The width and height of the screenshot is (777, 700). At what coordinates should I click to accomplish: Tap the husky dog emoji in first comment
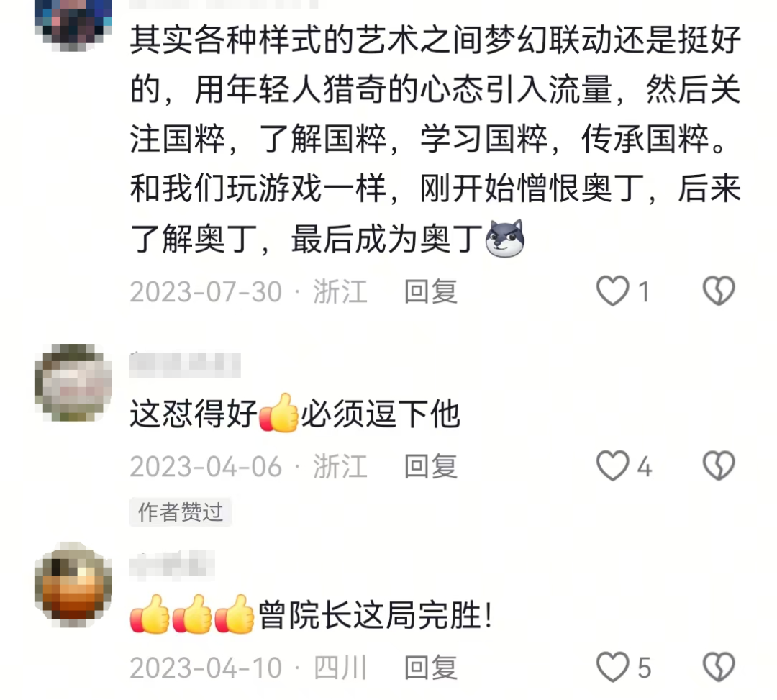504,239
